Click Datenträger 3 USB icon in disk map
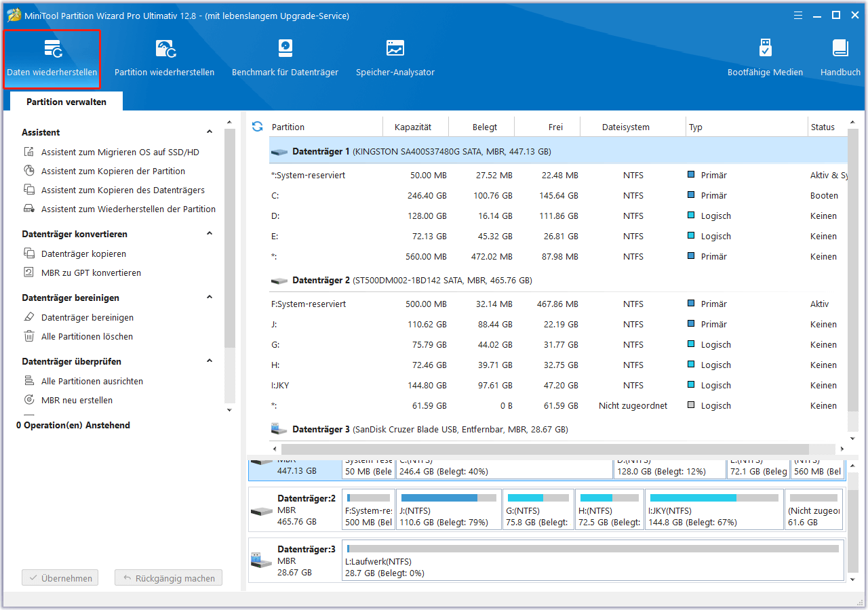Viewport: 868px width, 610px height. click(262, 561)
